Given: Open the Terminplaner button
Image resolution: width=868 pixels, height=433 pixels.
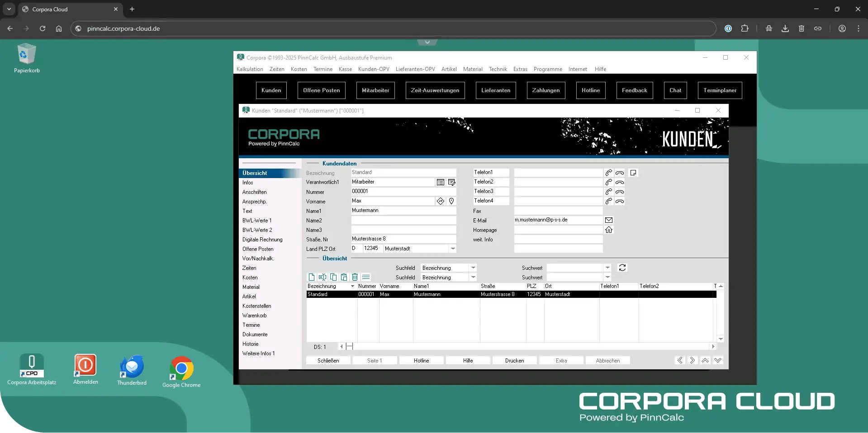Looking at the screenshot, I should 720,90.
